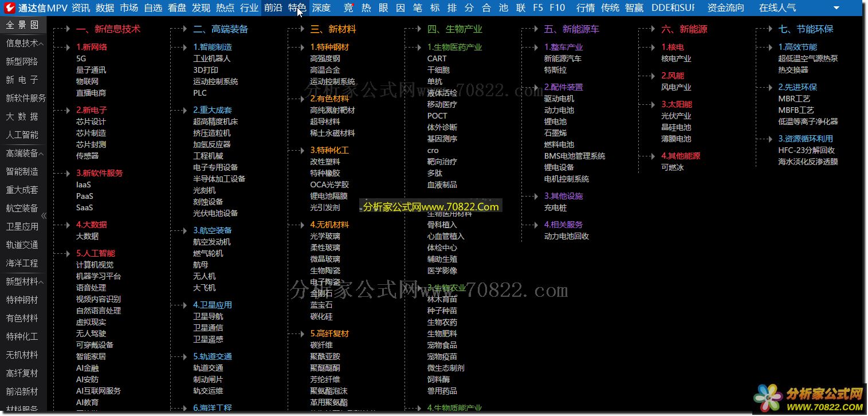Click the F10 toolbar button

tap(557, 8)
